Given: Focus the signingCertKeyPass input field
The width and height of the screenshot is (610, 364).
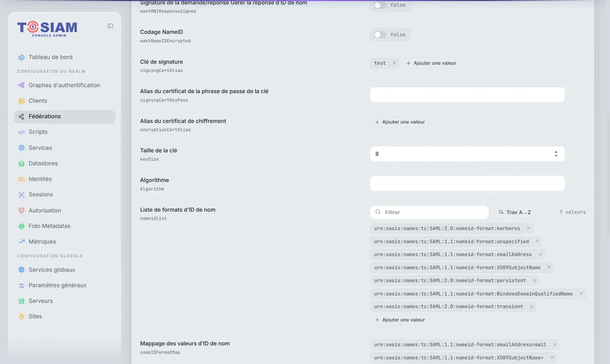Looking at the screenshot, I should pyautogui.click(x=467, y=95).
